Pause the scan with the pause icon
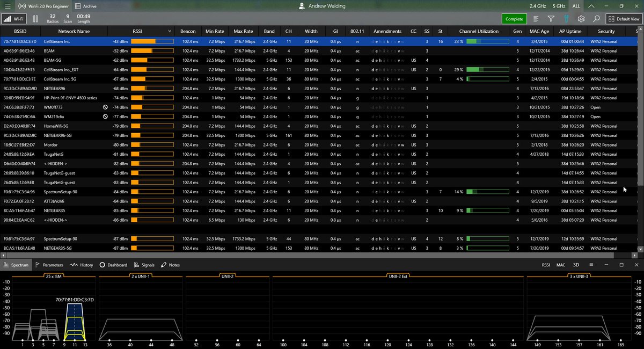644x349 pixels. tap(35, 19)
